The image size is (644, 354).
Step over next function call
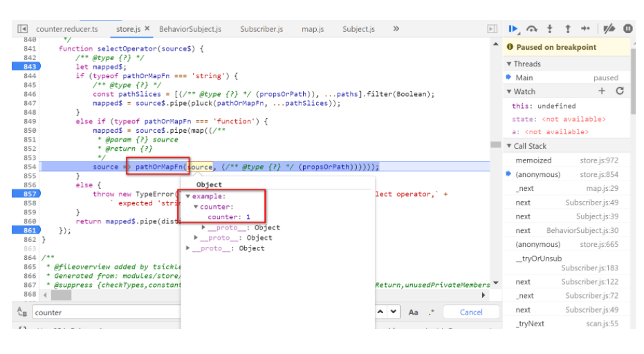[x=532, y=28]
